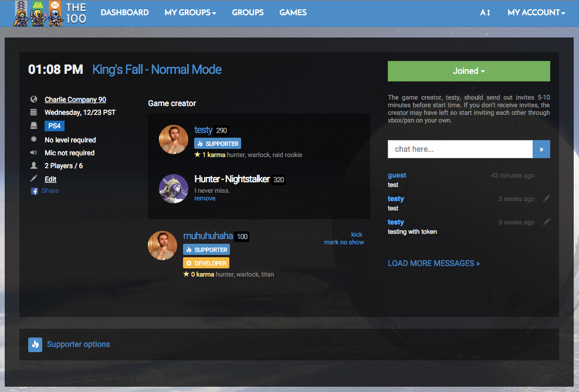Open Hunter - Nightstalker character avatar
Screen dimensions: 579x392
[x=174, y=188]
